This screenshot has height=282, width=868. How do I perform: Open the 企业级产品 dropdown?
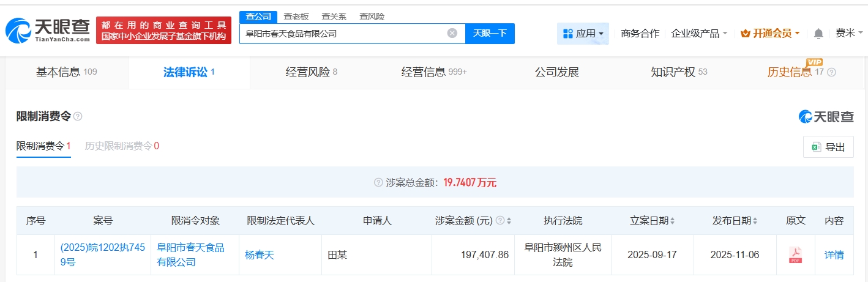[x=699, y=34]
